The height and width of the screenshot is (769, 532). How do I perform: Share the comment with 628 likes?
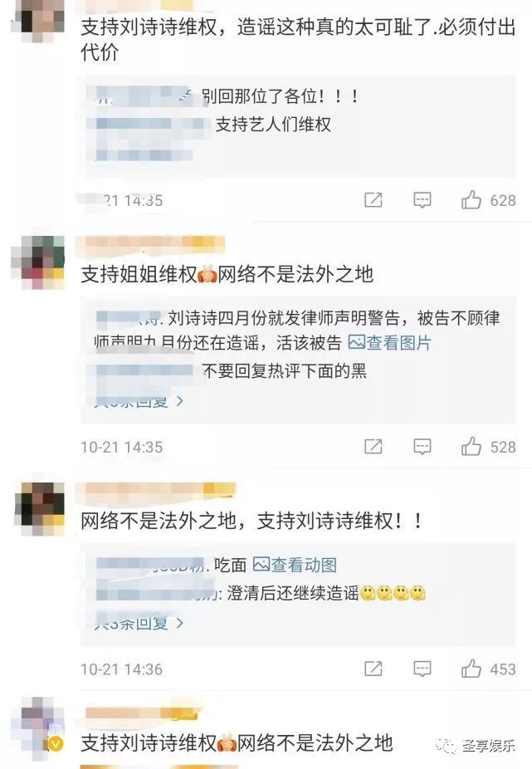coord(373,200)
